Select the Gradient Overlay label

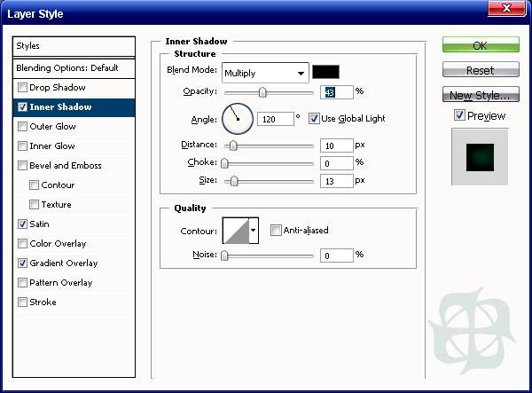pyautogui.click(x=64, y=263)
